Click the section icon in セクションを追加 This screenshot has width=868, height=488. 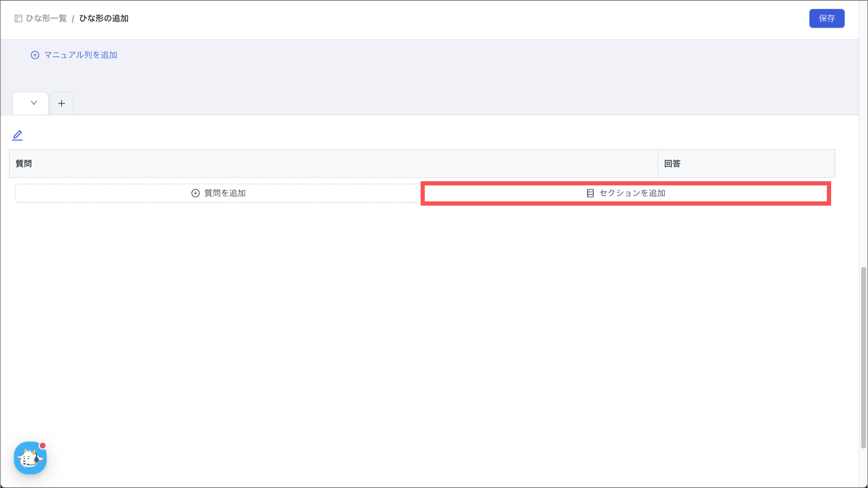[590, 193]
